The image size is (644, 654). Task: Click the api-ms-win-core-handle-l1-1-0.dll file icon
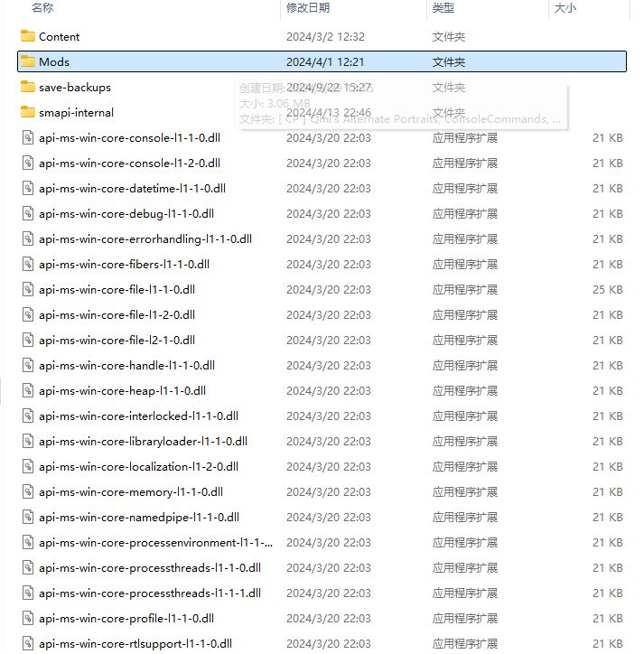[x=28, y=365]
